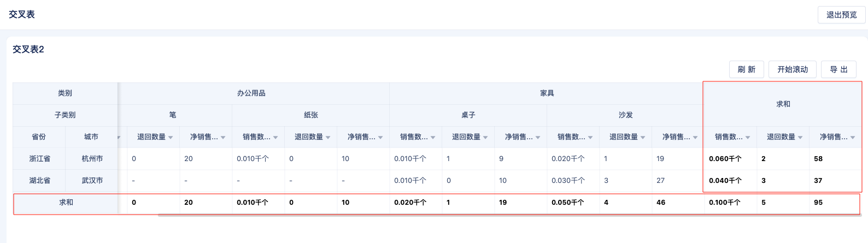The width and height of the screenshot is (868, 243).
Task: Open 退回数量 sort arrow under 笔
Action: pos(171,138)
